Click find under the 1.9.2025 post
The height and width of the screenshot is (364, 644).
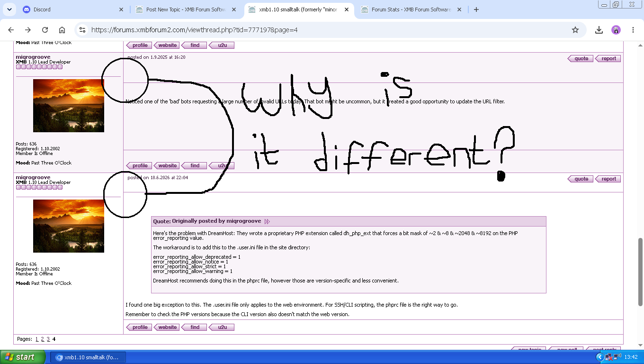tap(194, 166)
